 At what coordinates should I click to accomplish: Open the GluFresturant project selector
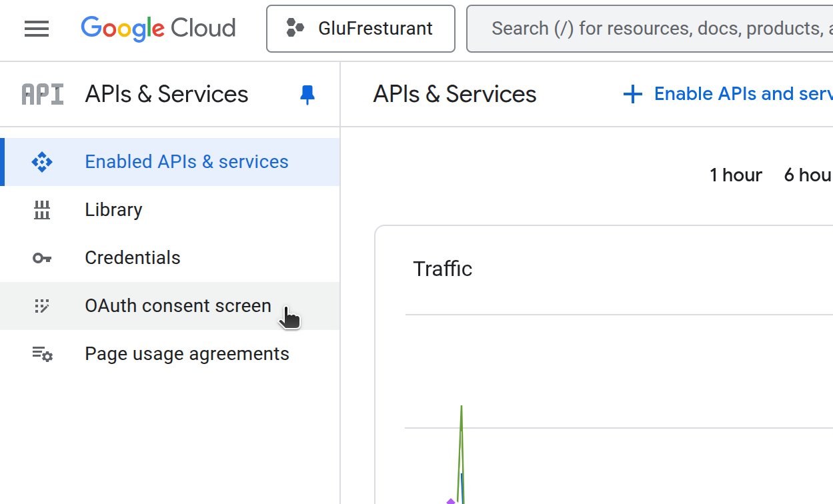(361, 29)
